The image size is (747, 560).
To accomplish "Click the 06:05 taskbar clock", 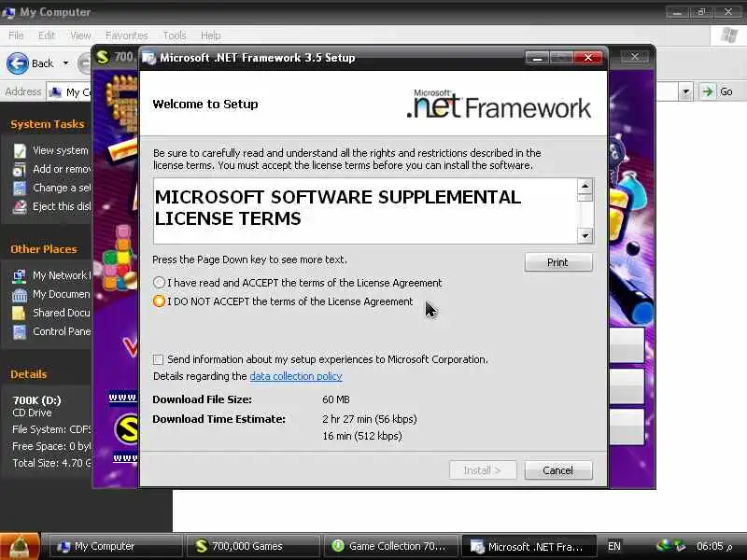I will point(713,546).
